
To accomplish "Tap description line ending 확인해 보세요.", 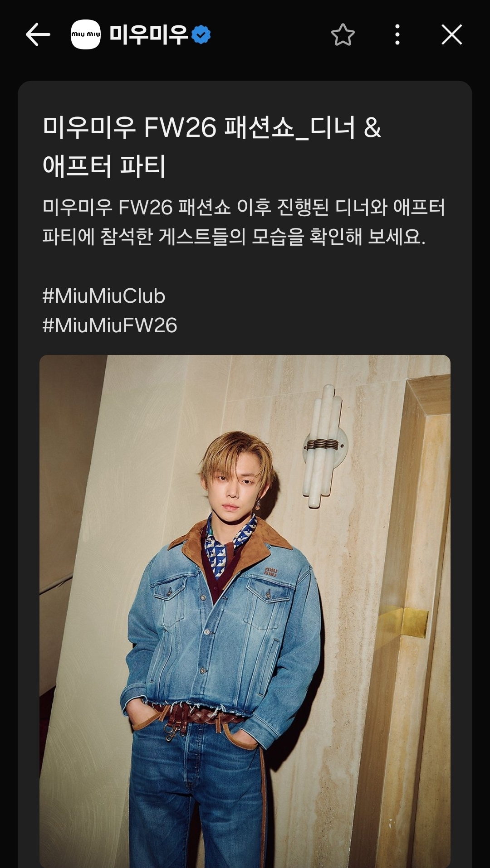I will coord(234,237).
